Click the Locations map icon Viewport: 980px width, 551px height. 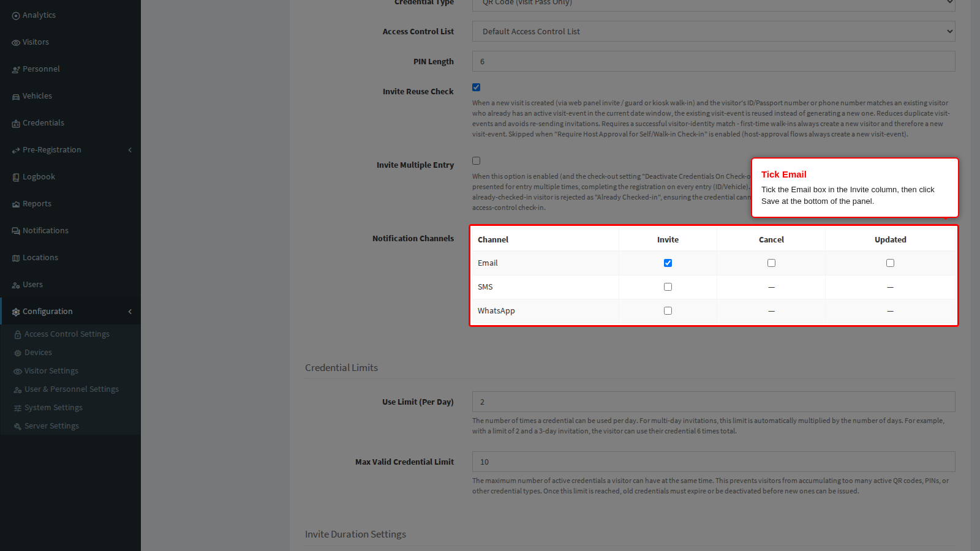[x=16, y=258]
